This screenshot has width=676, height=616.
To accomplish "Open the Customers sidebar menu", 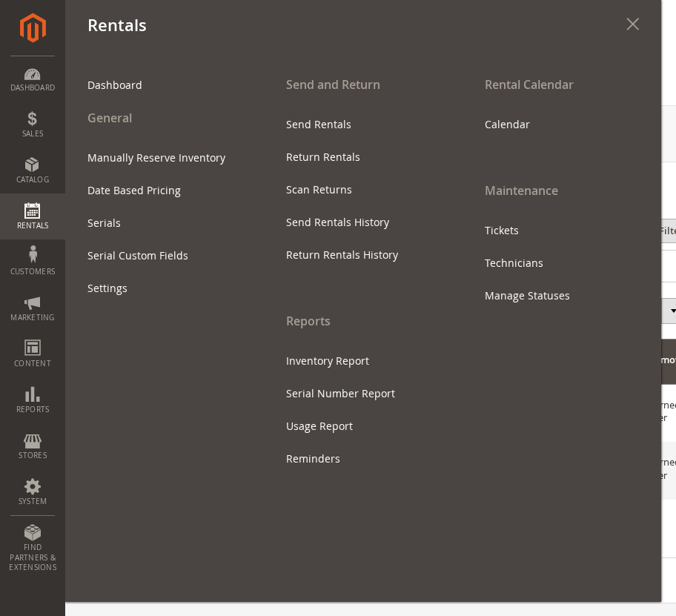I will 33,262.
